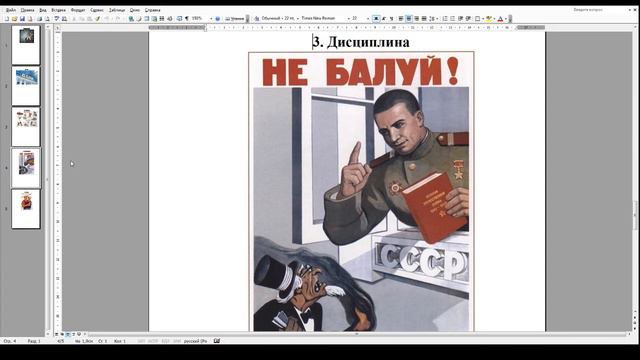Viewport: 640px width, 360px height.
Task: Align text to the left
Action: 400,18
